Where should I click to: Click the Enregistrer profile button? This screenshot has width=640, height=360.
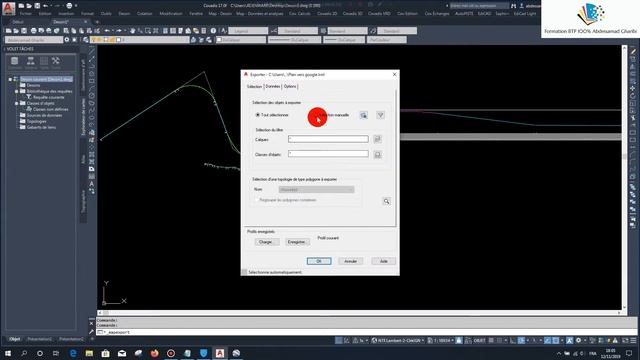click(x=297, y=242)
